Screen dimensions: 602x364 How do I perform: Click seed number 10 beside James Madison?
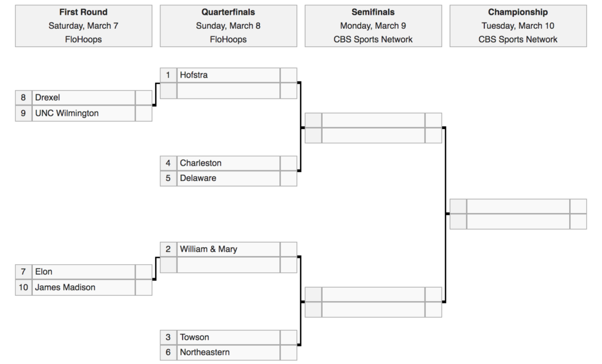point(24,288)
